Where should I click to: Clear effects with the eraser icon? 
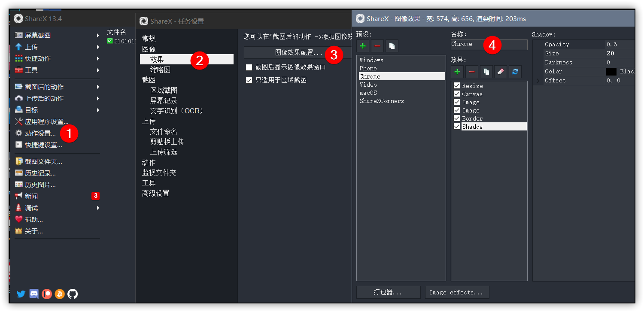501,71
